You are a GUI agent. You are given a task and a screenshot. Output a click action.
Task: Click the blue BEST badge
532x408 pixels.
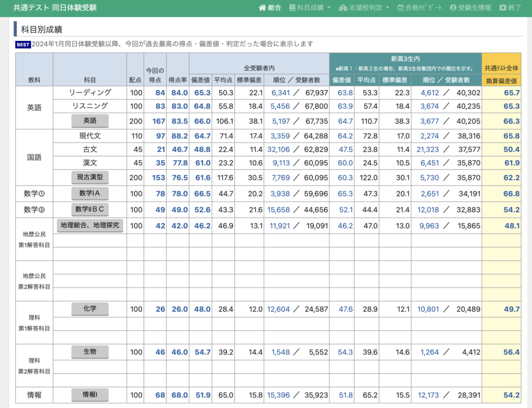23,45
